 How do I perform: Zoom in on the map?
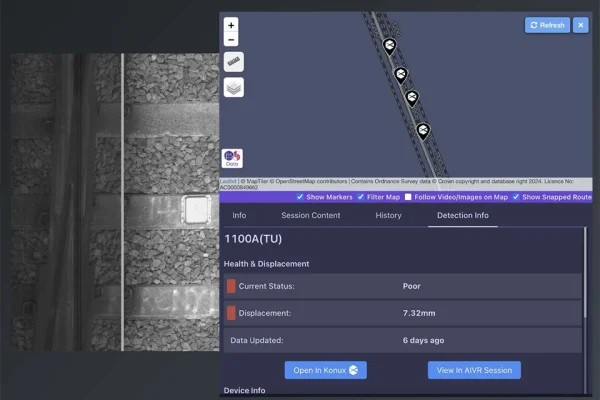231,25
